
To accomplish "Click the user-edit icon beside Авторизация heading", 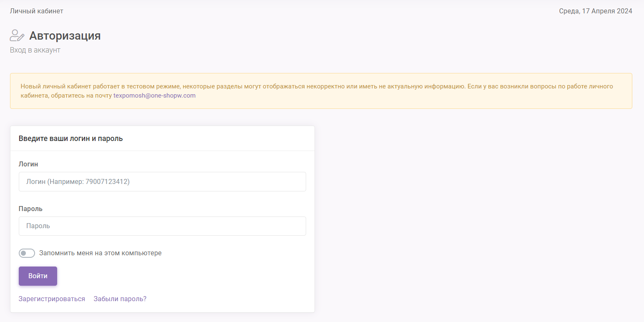I will coord(17,35).
